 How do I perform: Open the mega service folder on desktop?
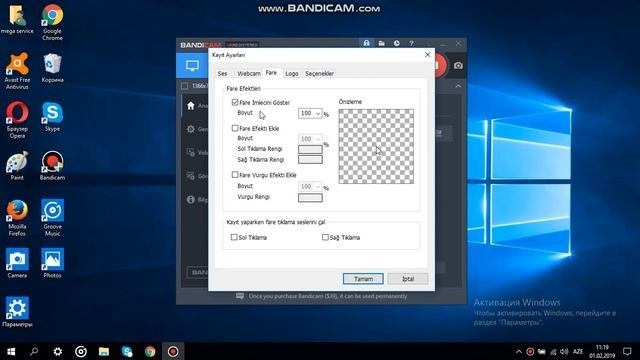(x=17, y=19)
